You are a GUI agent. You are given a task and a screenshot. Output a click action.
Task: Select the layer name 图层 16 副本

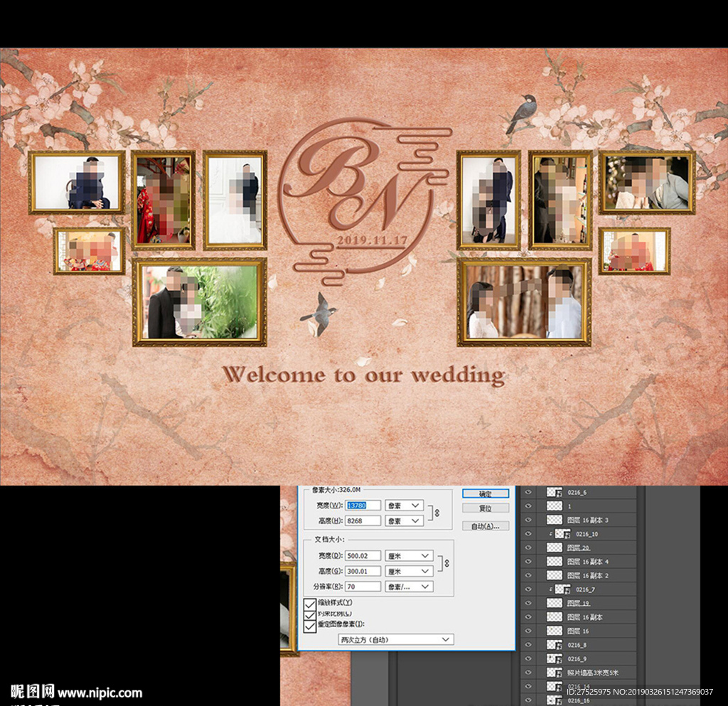pyautogui.click(x=584, y=617)
